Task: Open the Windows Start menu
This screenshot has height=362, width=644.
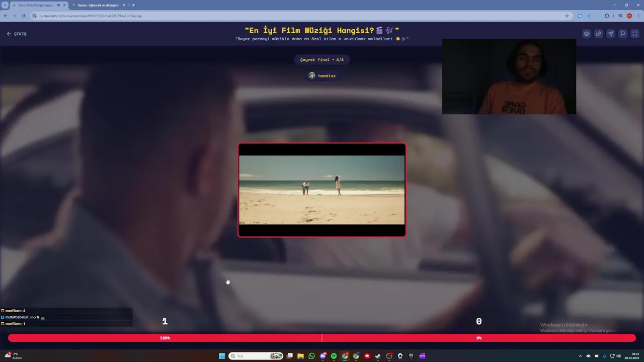Action: [222, 356]
